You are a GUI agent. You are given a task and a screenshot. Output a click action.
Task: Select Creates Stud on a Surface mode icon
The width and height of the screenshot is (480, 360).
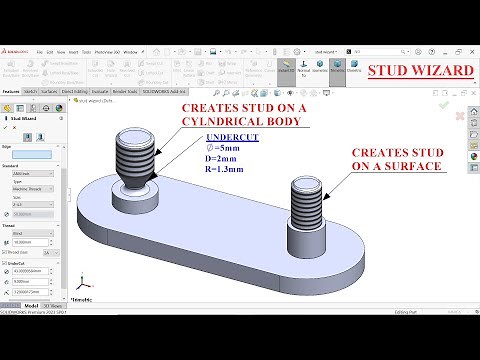40,137
